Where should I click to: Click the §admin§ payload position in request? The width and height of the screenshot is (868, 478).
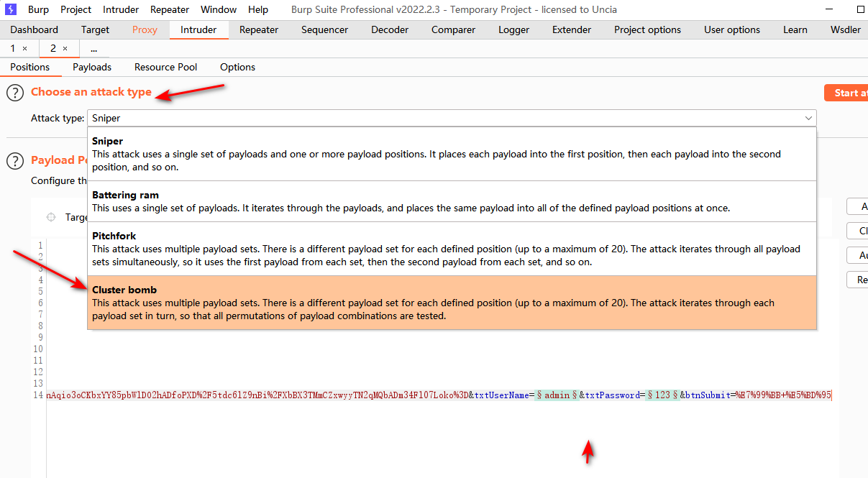coord(557,395)
